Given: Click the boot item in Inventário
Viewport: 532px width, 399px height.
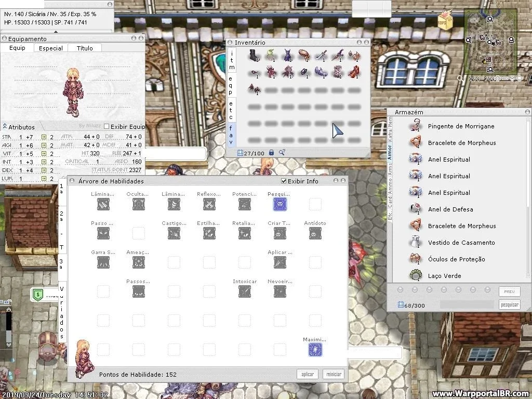Looking at the screenshot, I should 254,56.
